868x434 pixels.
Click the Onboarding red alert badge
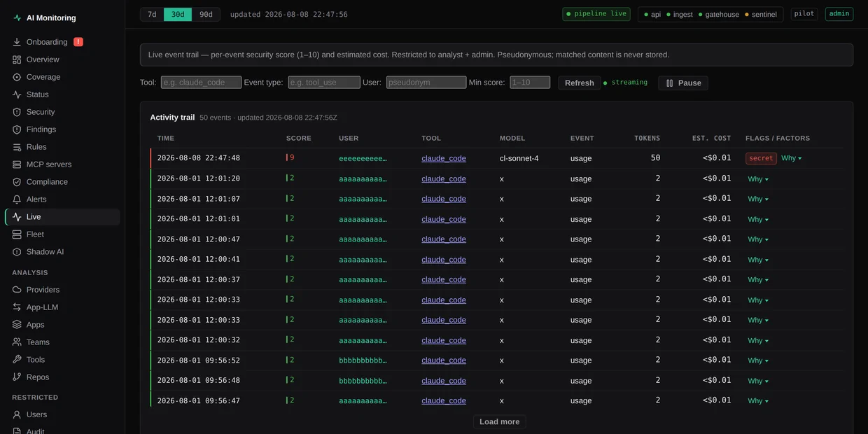point(78,42)
